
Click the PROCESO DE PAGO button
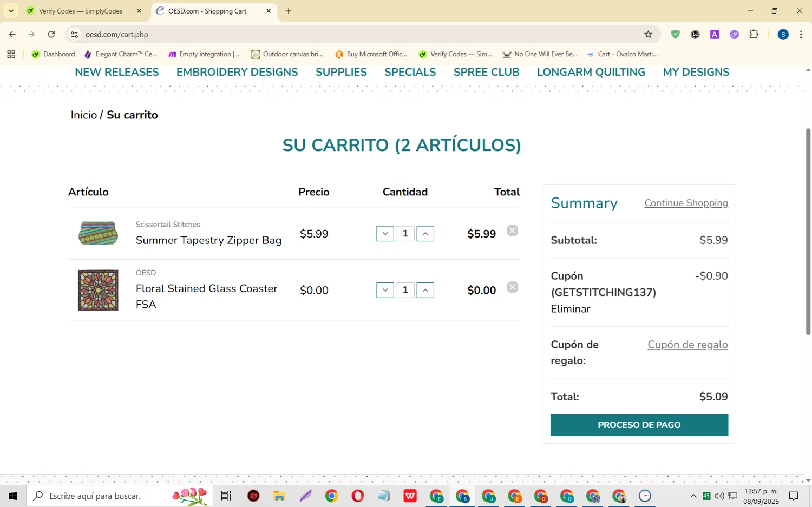pos(639,425)
